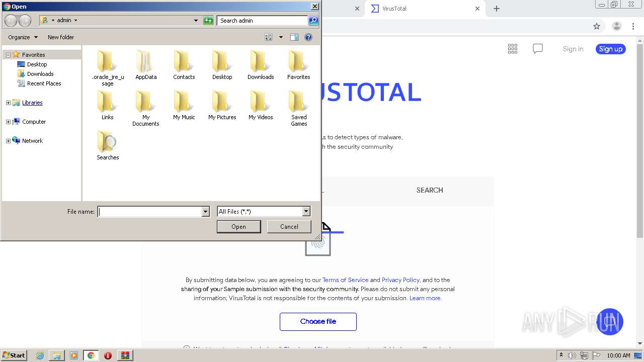Refresh the admin folder view
The image size is (644, 362).
pos(208,21)
